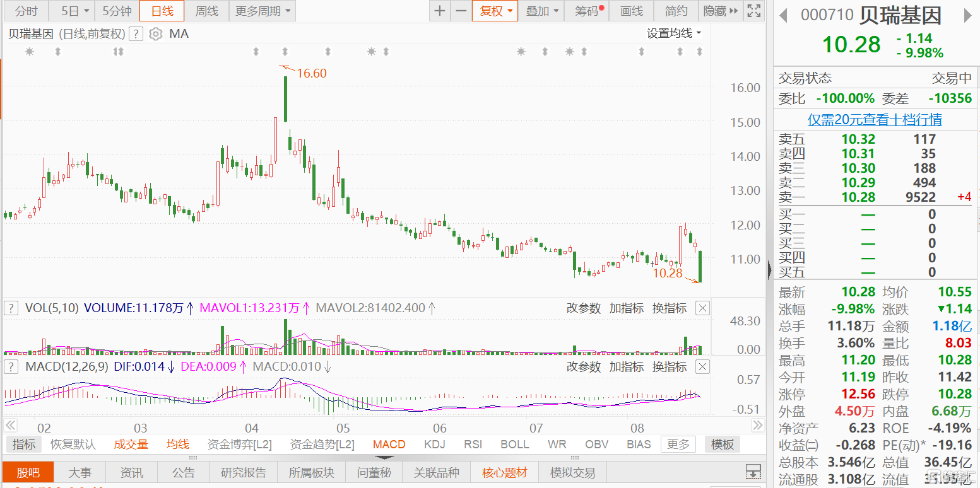
Task: Open the MA settings gear icon
Action: (155, 34)
